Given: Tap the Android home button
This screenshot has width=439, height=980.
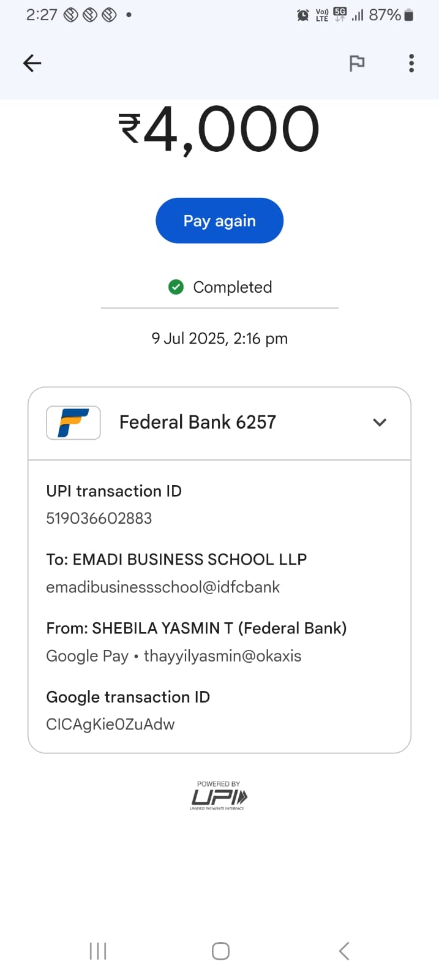Looking at the screenshot, I should (220, 951).
